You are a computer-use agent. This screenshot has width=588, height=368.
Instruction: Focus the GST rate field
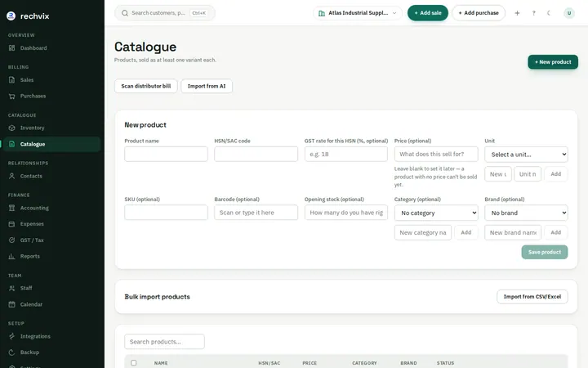[x=346, y=154]
